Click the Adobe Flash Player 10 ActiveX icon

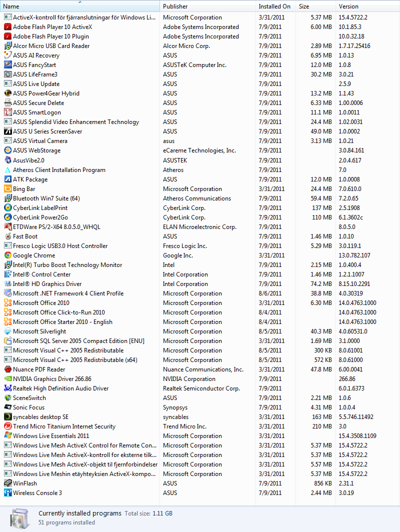click(x=8, y=27)
